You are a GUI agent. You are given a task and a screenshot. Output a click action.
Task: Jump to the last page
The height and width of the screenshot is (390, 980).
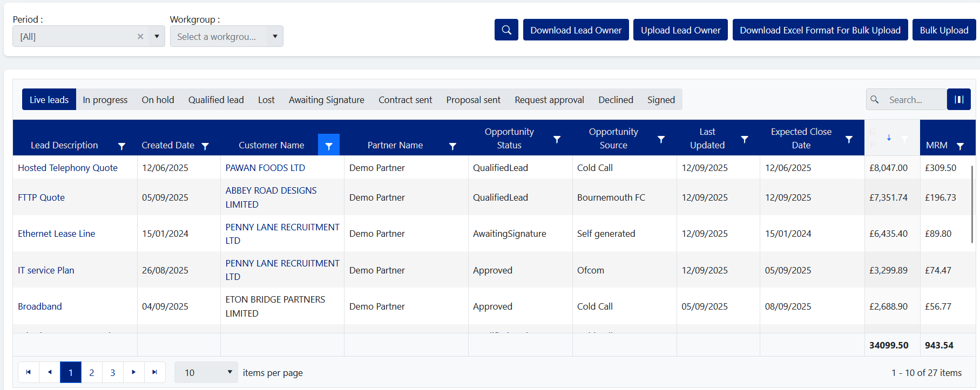(155, 372)
